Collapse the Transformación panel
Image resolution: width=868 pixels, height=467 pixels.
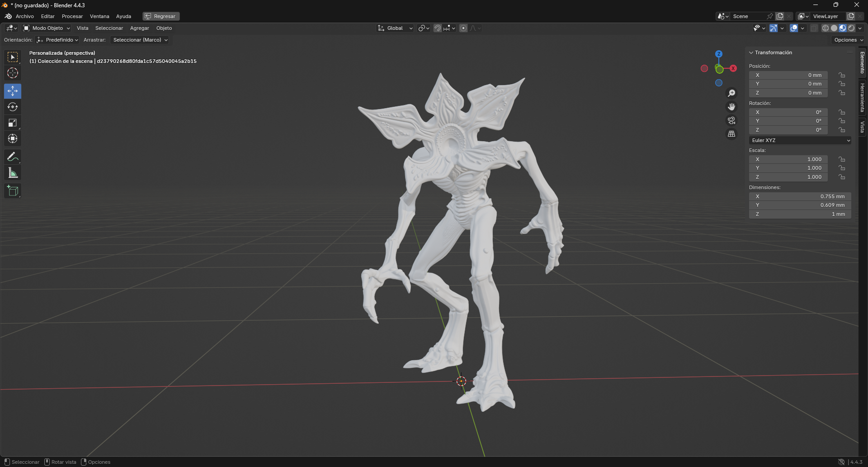click(751, 52)
